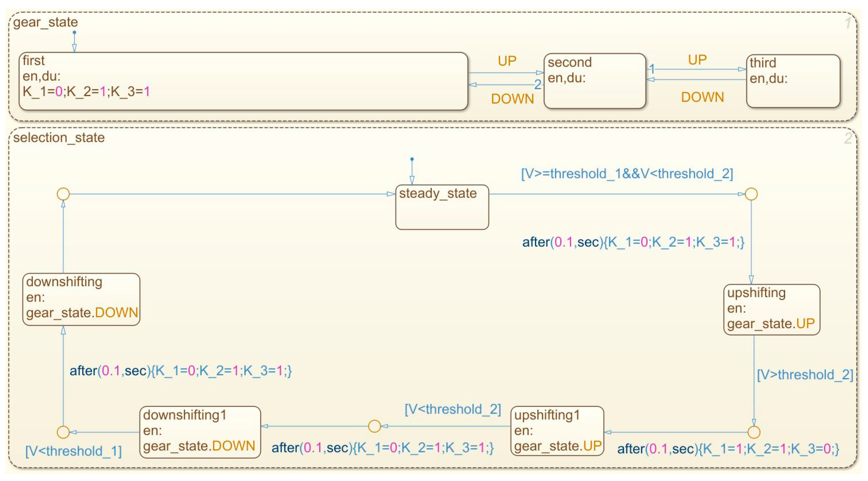The height and width of the screenshot is (481, 868).
Task: Select the upshifting state block
Action: click(772, 309)
